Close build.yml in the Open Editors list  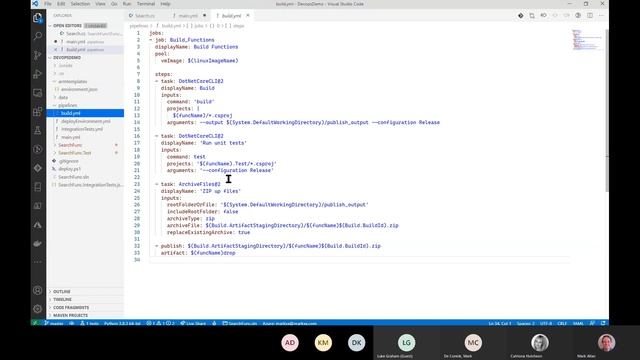click(x=56, y=49)
